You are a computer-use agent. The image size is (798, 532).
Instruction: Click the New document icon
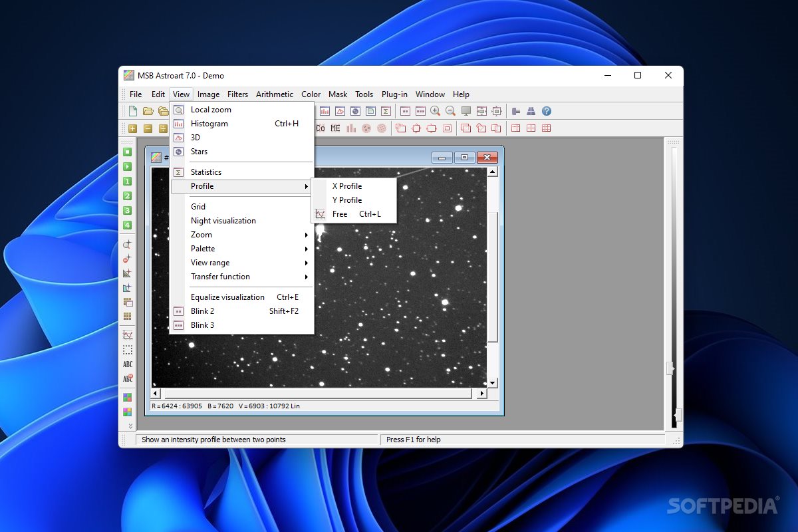133,111
